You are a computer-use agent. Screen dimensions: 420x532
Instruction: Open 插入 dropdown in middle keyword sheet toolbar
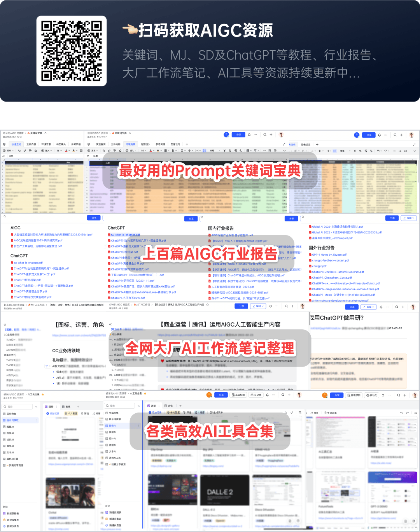tap(131, 151)
